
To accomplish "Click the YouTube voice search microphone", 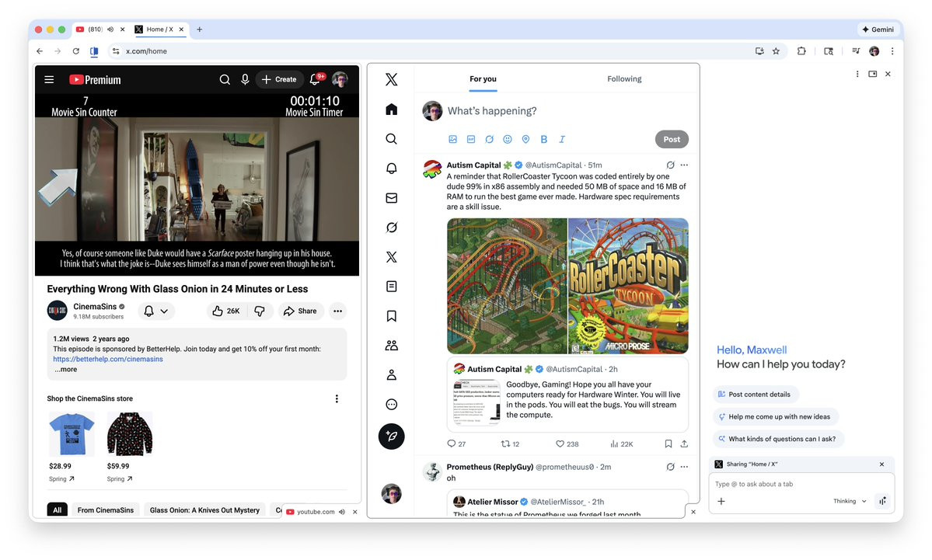I will point(245,79).
